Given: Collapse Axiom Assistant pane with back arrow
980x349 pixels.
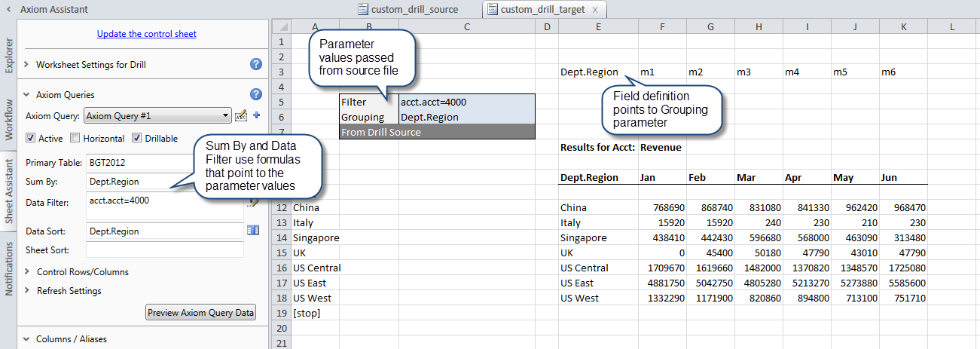Looking at the screenshot, I should (8, 10).
